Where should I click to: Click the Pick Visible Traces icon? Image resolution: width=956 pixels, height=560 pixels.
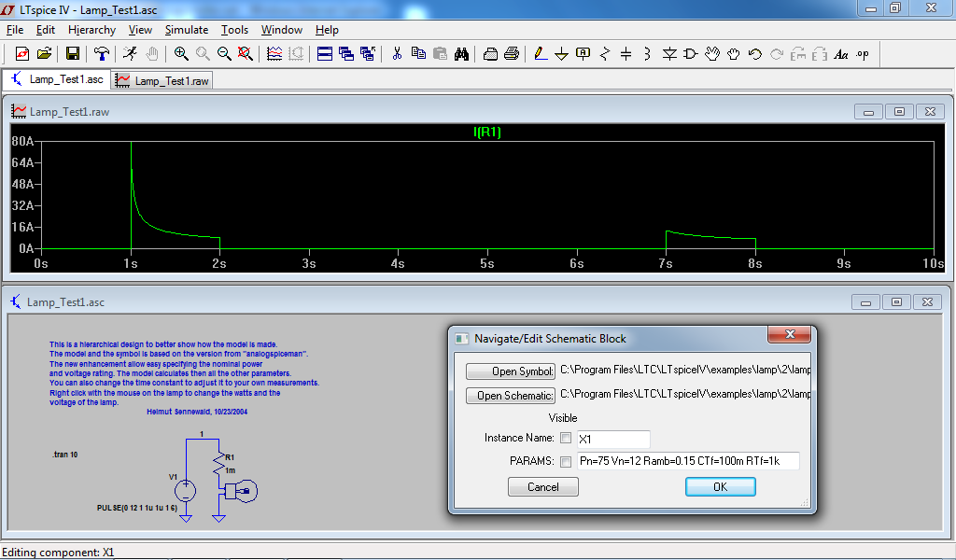point(274,54)
